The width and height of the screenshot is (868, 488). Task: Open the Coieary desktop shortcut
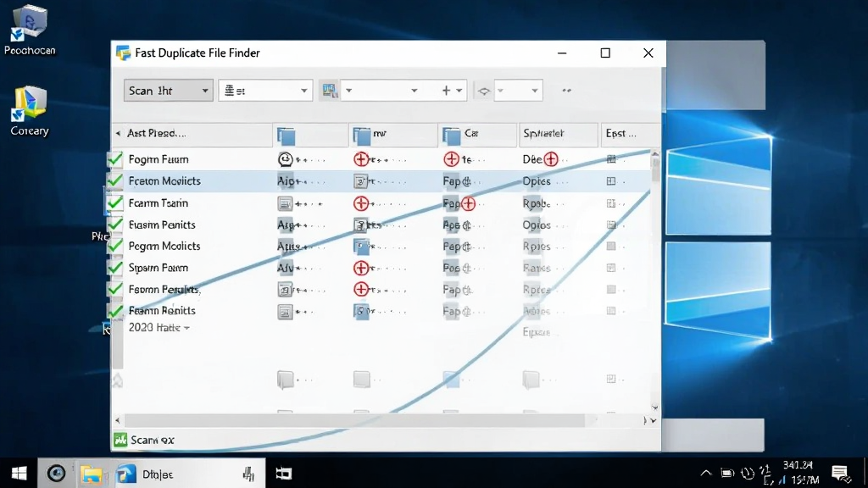(x=30, y=111)
